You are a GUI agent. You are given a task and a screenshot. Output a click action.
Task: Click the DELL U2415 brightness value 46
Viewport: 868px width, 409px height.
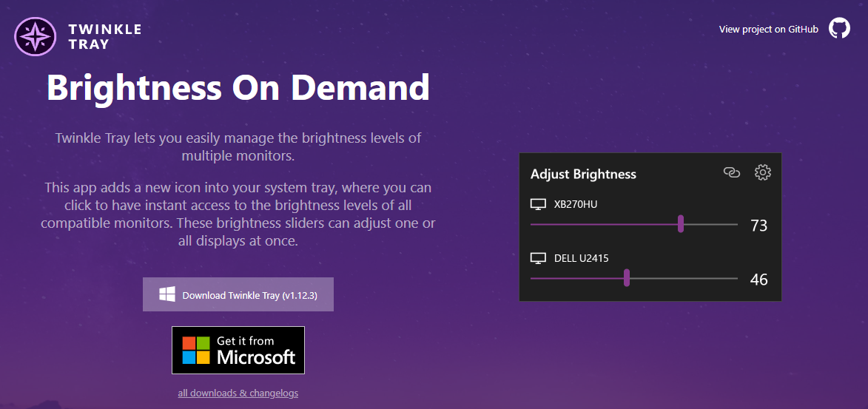pos(759,280)
